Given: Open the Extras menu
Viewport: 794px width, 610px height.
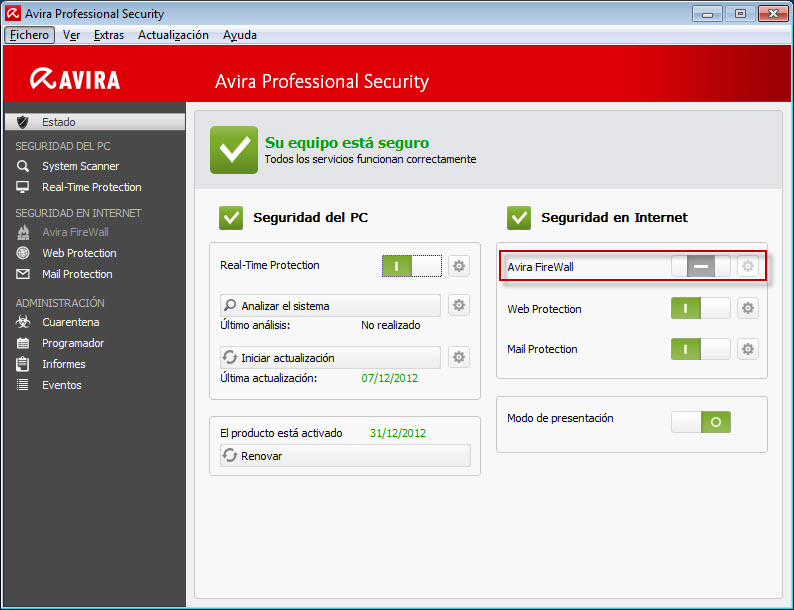Looking at the screenshot, I should pyautogui.click(x=109, y=35).
